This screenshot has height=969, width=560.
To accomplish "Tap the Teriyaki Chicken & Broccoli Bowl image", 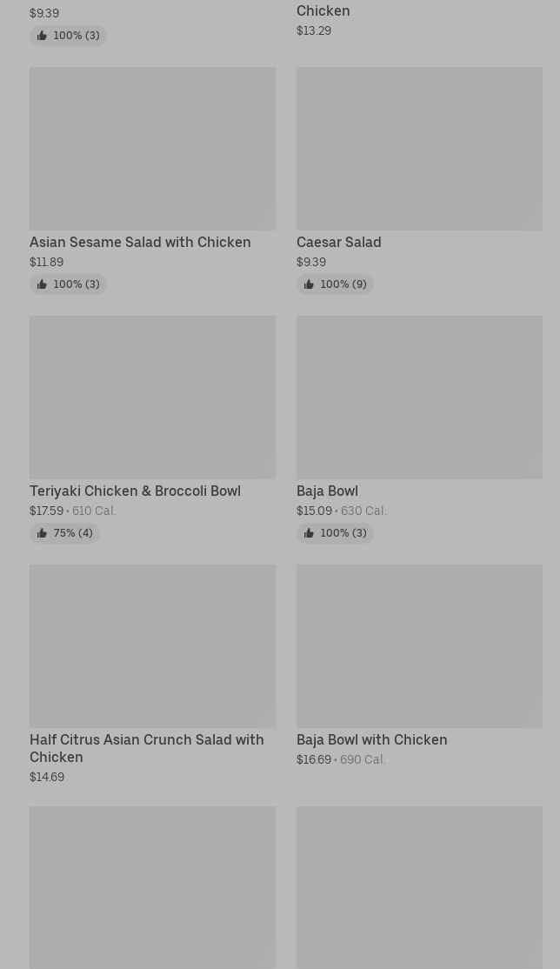I will coord(152,398).
